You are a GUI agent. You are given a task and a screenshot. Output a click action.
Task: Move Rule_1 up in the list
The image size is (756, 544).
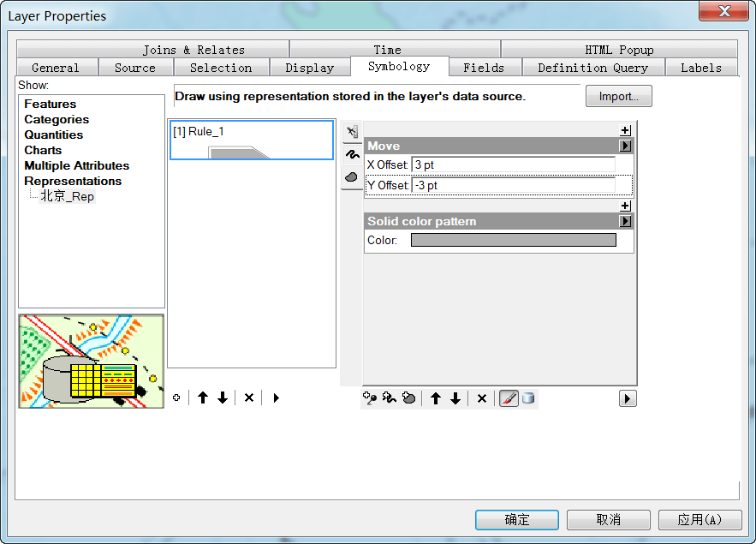pos(203,398)
